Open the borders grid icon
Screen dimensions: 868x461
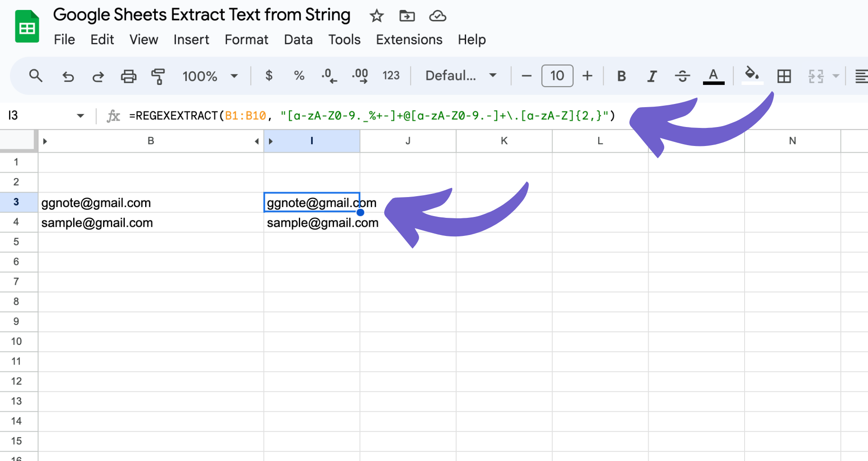click(x=784, y=76)
